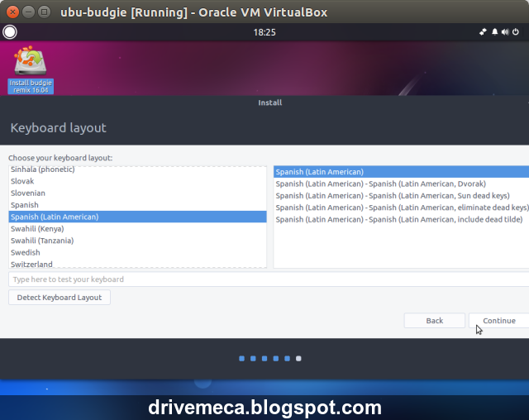Maximize the VirtualBox window

coord(44,12)
